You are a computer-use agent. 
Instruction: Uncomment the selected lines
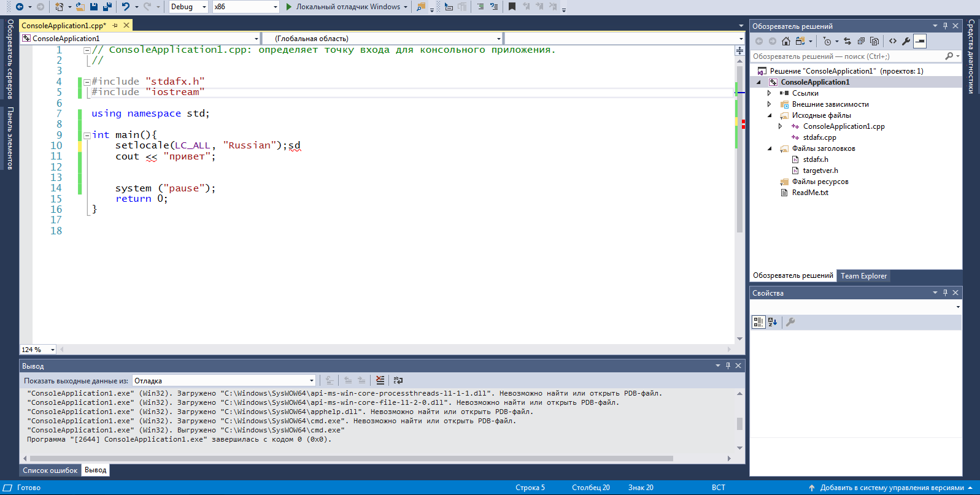pos(494,7)
